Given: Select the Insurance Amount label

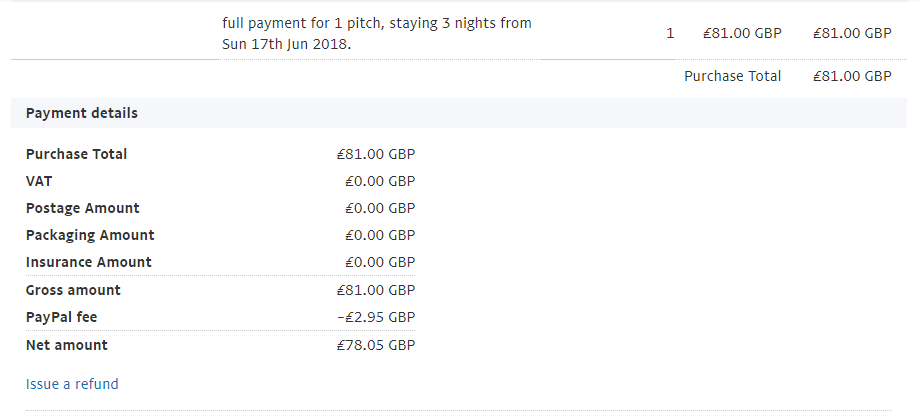Looking at the screenshot, I should click(88, 263).
